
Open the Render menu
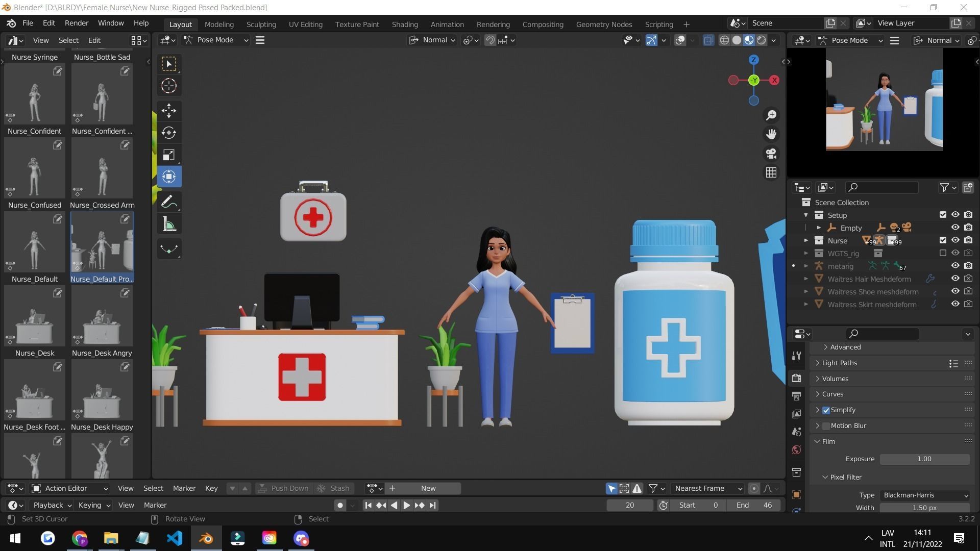(x=77, y=23)
